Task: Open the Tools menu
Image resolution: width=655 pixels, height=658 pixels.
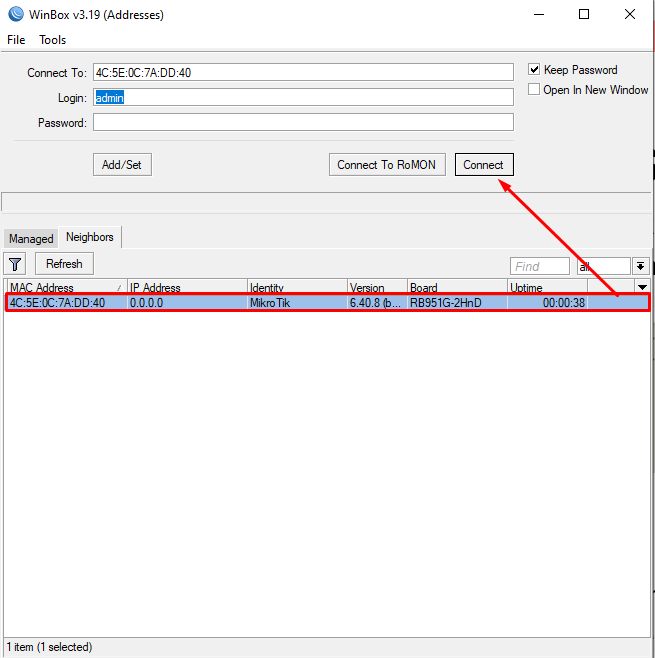Action: pyautogui.click(x=52, y=40)
